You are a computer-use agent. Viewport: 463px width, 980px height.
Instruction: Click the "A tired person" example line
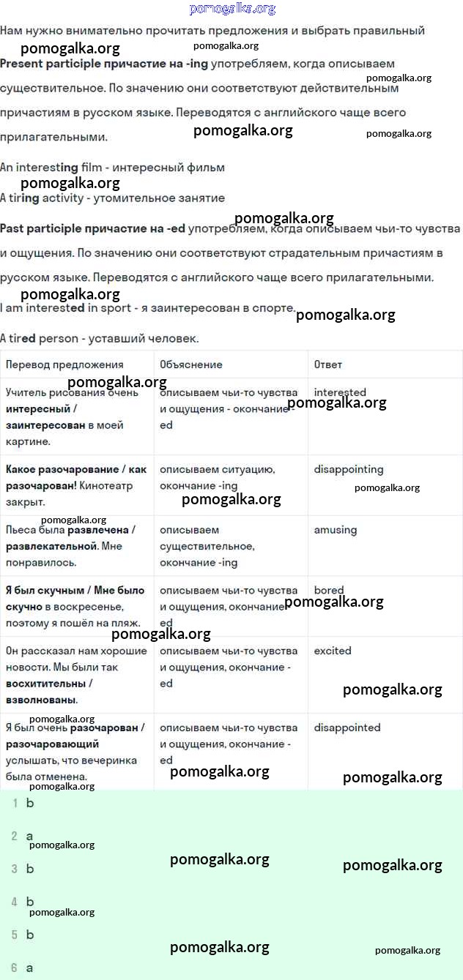coord(99,338)
